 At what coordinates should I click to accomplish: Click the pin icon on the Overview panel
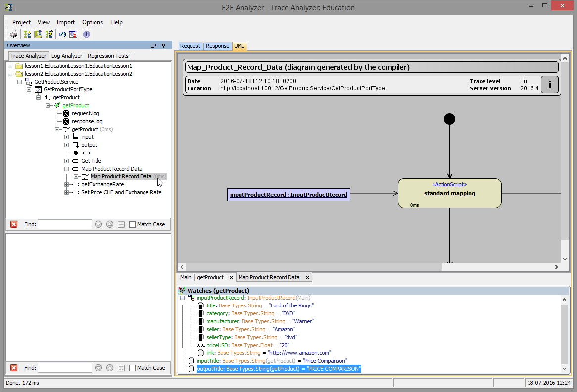click(163, 45)
